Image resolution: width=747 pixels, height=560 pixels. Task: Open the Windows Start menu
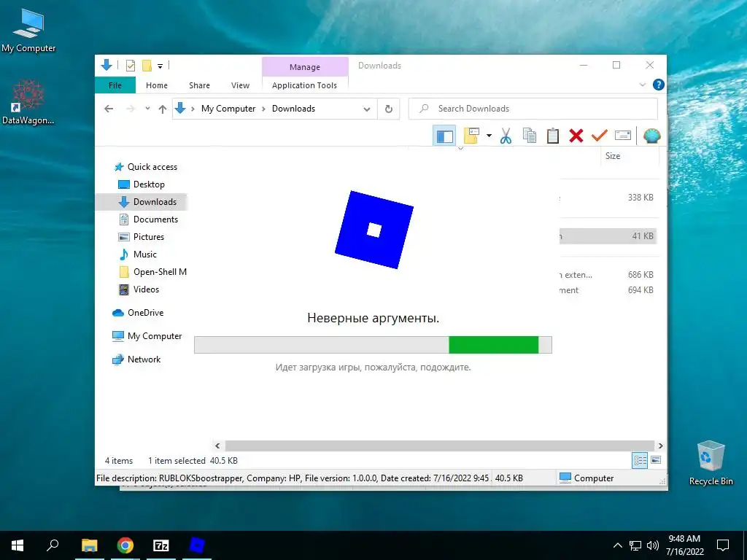(18, 545)
